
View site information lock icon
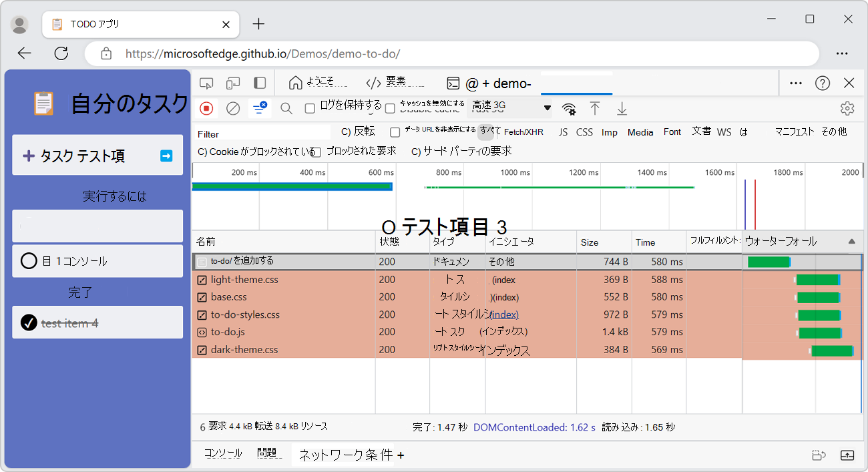pyautogui.click(x=105, y=53)
